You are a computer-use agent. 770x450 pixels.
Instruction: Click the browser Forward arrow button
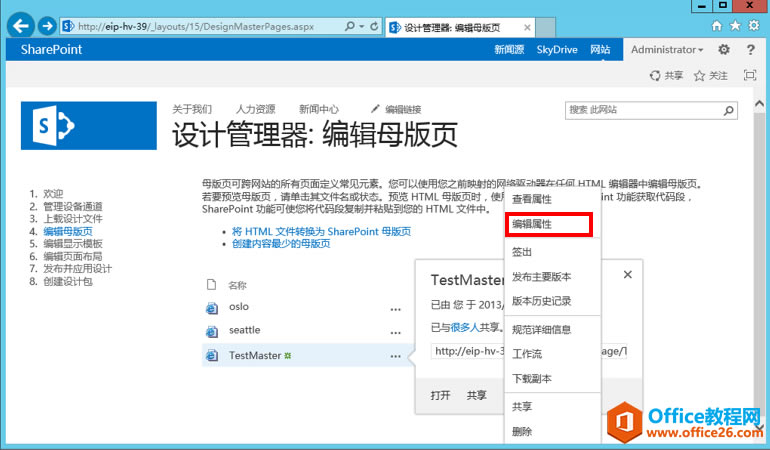[x=47, y=26]
